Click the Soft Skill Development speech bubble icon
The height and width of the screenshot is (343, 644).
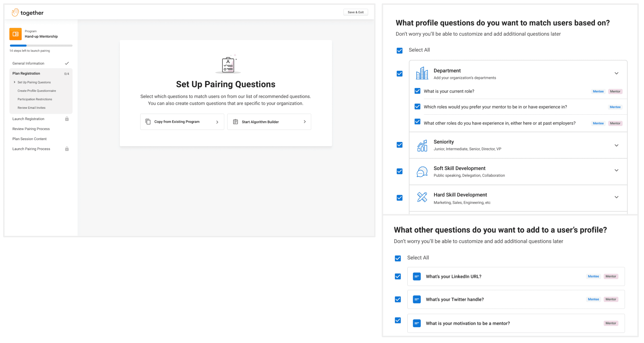tap(422, 172)
